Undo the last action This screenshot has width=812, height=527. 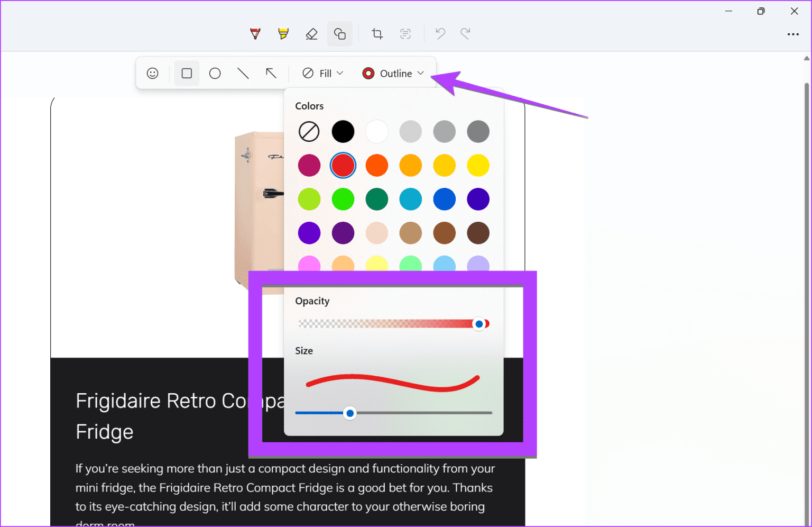click(x=440, y=34)
